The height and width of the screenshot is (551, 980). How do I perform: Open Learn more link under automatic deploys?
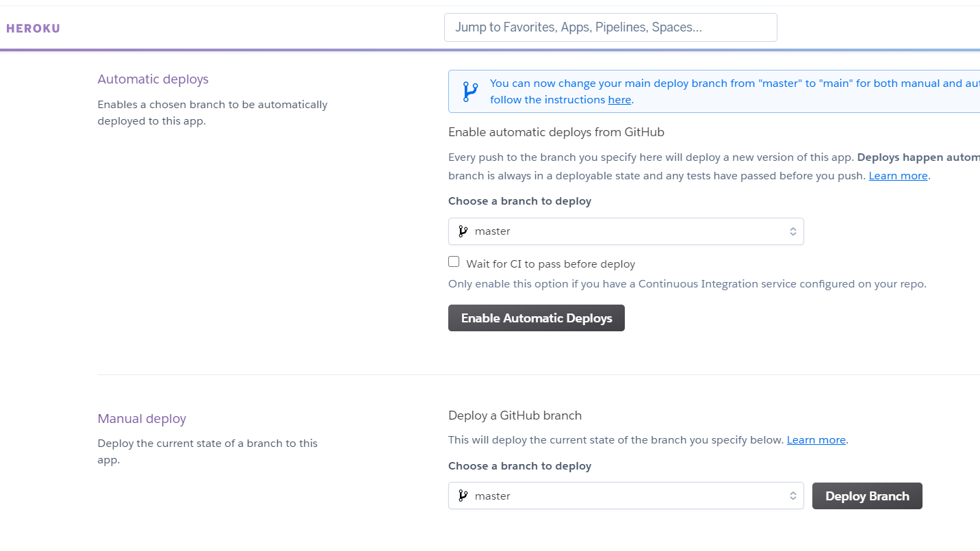898,176
